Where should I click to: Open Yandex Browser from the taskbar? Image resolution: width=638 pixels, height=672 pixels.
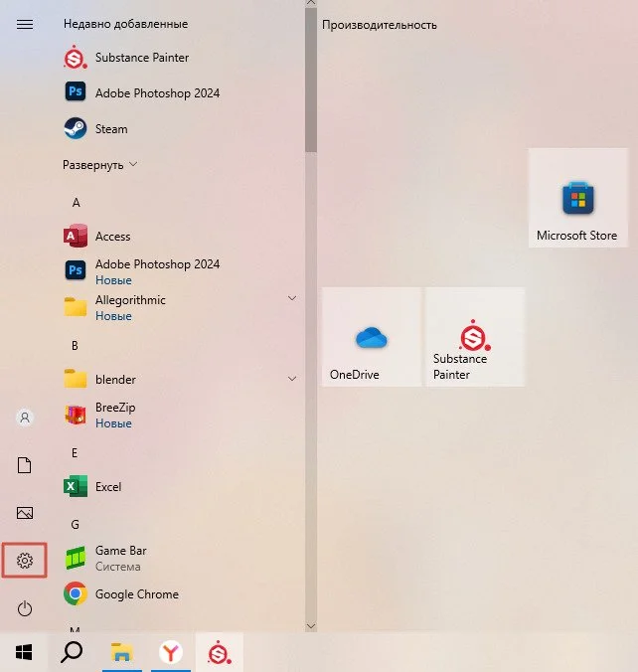171,652
